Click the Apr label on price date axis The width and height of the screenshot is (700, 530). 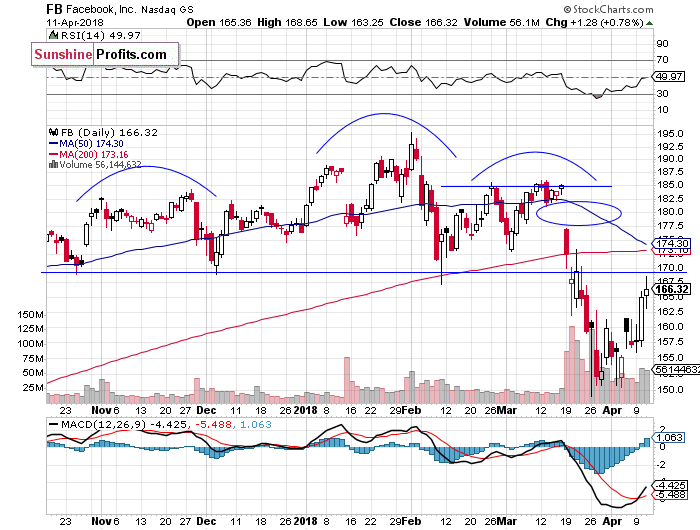coord(612,410)
